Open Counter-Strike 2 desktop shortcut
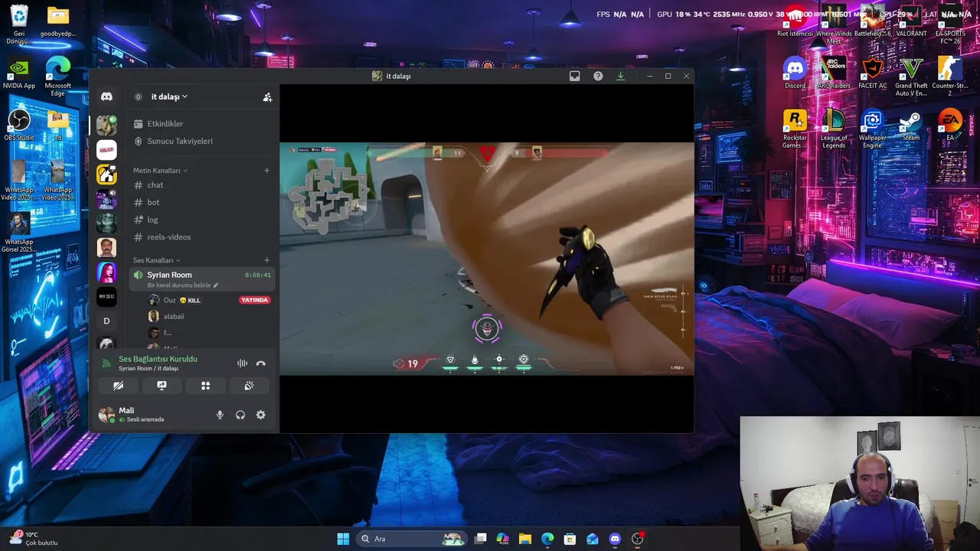The width and height of the screenshot is (980, 551). click(950, 77)
